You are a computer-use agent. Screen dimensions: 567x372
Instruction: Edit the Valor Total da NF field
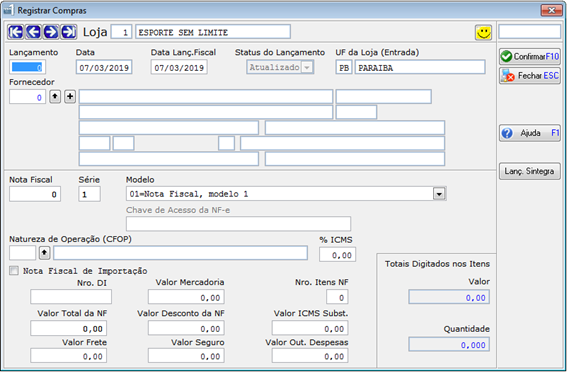pyautogui.click(x=69, y=329)
